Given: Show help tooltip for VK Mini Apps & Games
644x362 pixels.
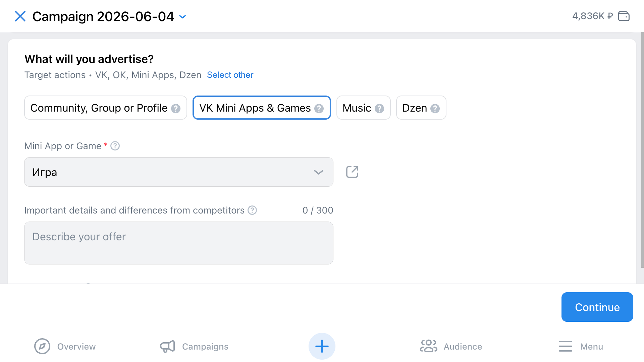Looking at the screenshot, I should pos(319,108).
